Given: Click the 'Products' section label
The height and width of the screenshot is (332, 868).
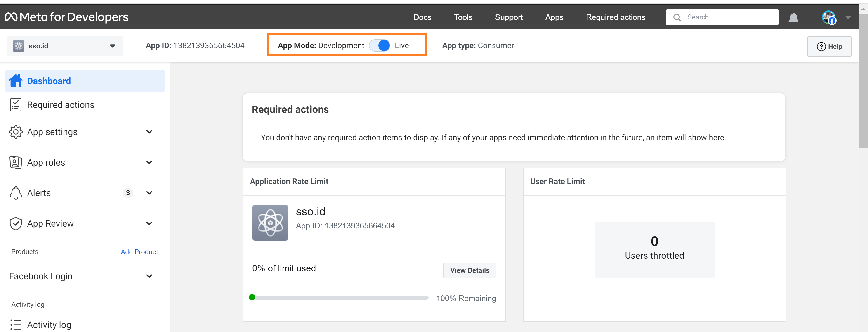Looking at the screenshot, I should pos(25,252).
